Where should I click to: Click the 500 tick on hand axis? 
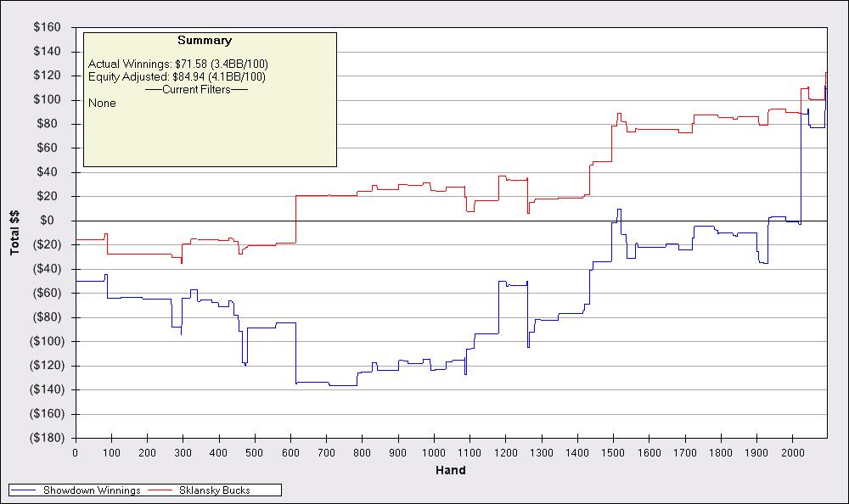click(255, 451)
